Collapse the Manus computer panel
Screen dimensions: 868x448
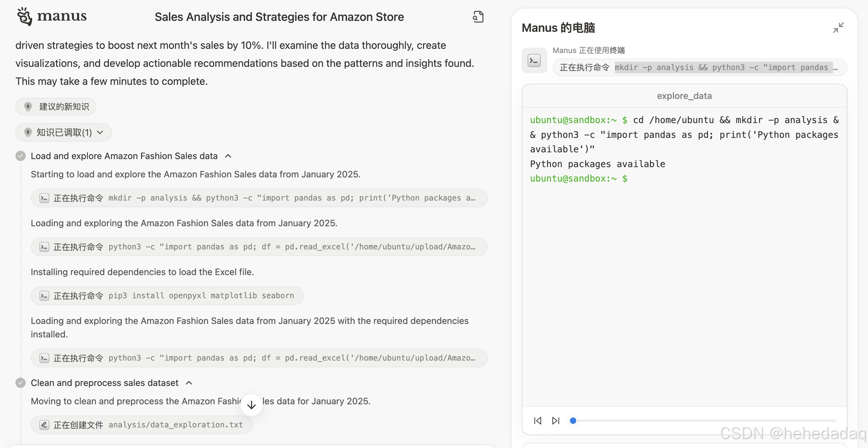[838, 28]
